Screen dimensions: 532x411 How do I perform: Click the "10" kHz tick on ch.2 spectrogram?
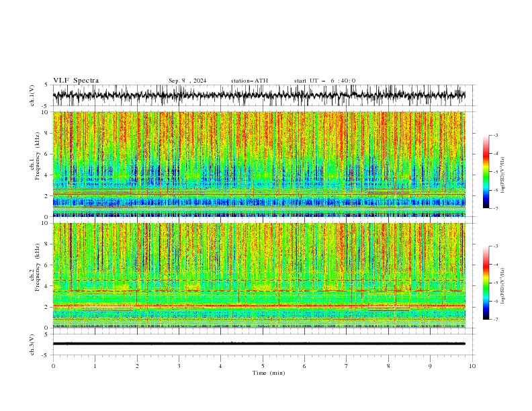[46, 223]
